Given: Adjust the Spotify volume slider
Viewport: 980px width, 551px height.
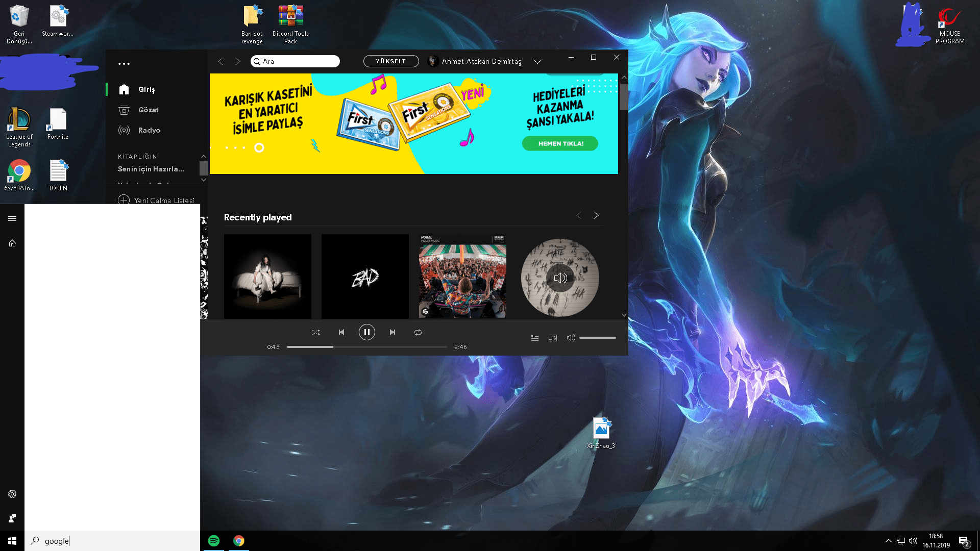Looking at the screenshot, I should 598,338.
